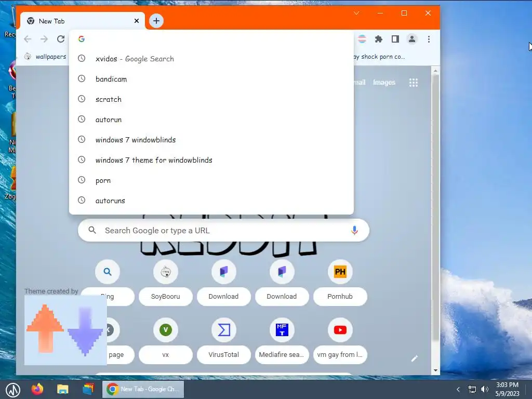Click the Google G icon in address bar
The height and width of the screenshot is (399, 532).
point(82,39)
